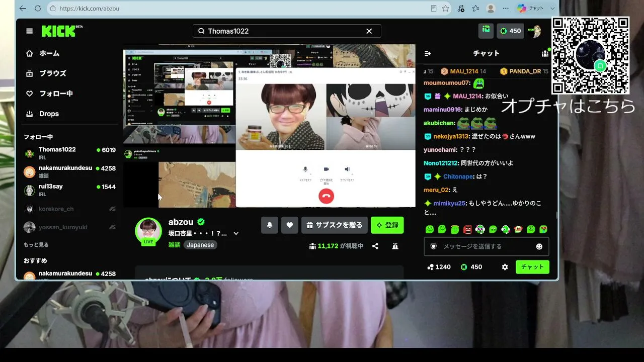
Task: Click the Kicks 450 counter below chat
Action: click(471, 267)
